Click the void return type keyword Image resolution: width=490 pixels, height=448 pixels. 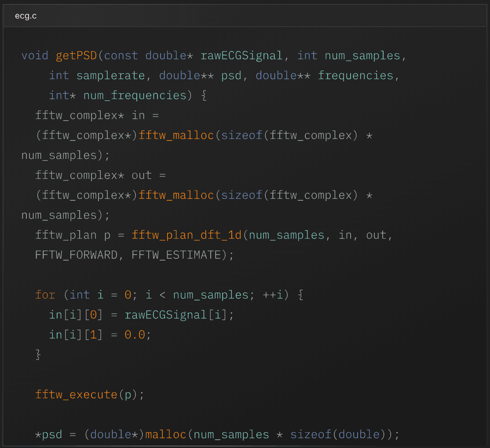(x=35, y=55)
